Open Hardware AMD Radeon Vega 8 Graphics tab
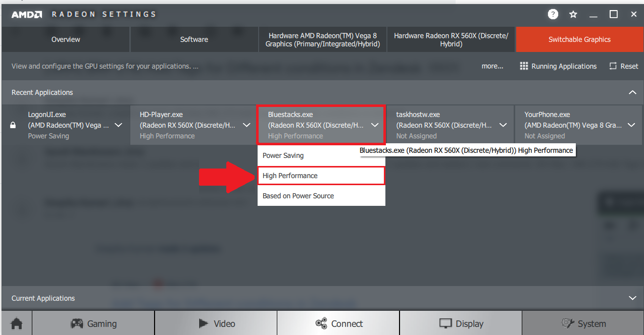Screen dimensions: 644x335 [x=323, y=39]
